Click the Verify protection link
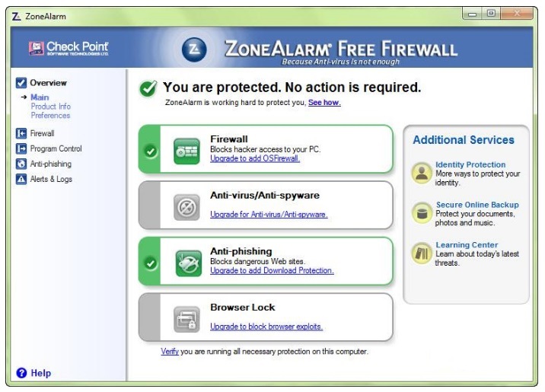 coord(169,352)
